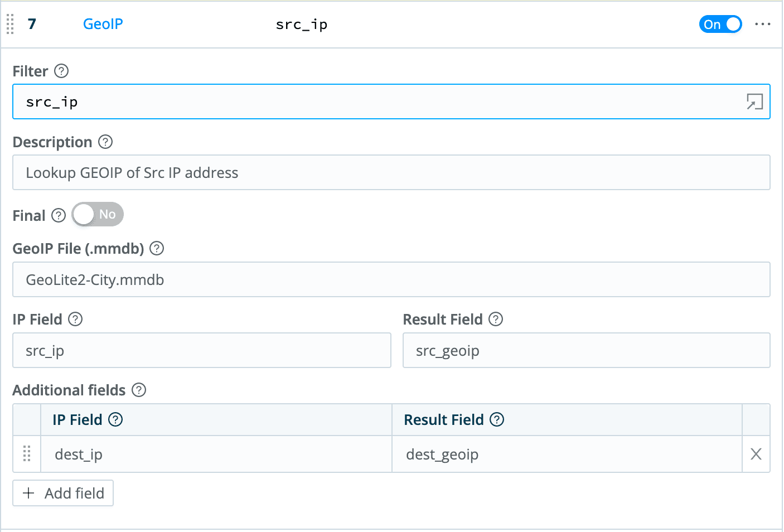Click the Add field button
The image size is (784, 532).
tap(62, 493)
